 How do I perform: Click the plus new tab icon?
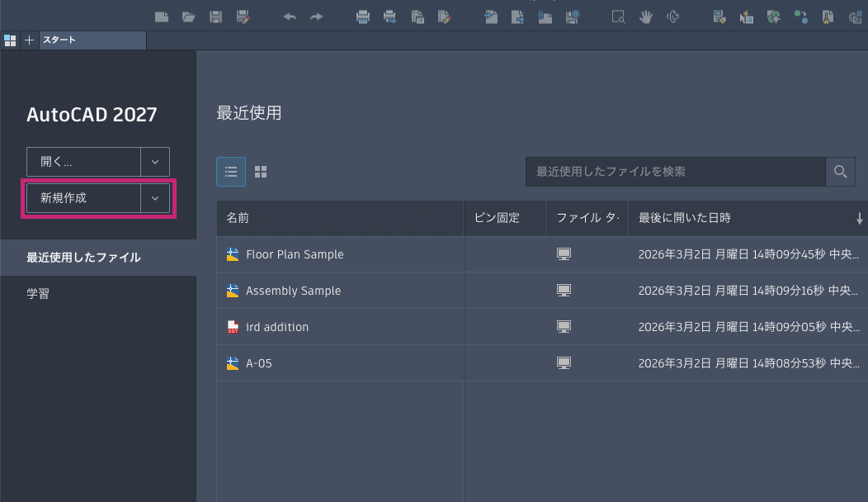30,40
